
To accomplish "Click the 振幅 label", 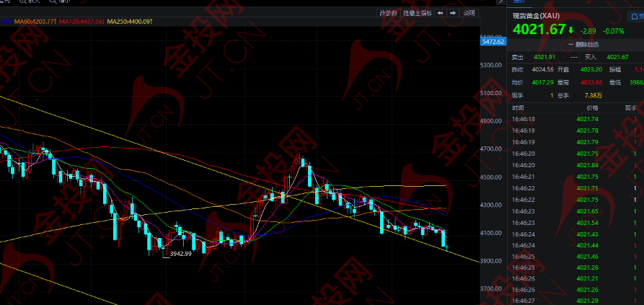I will (x=615, y=69).
